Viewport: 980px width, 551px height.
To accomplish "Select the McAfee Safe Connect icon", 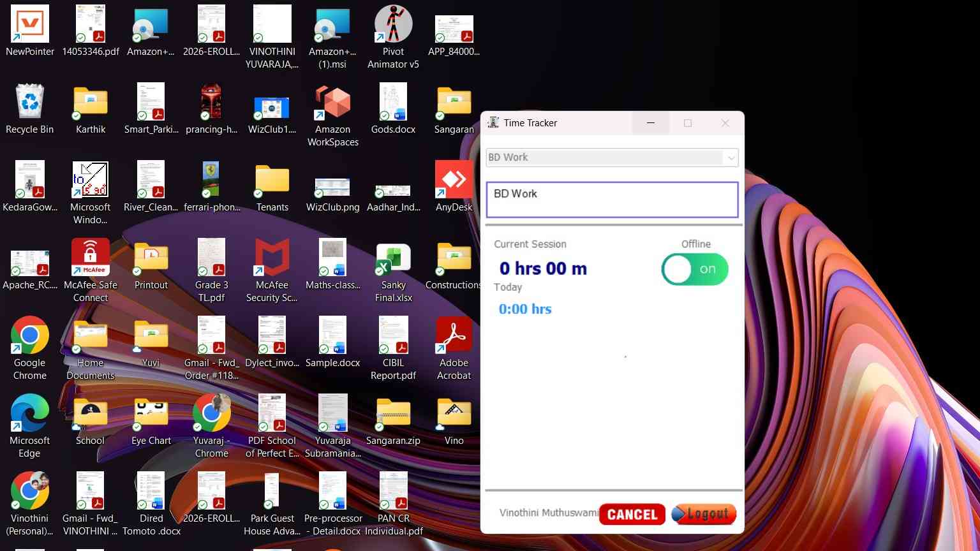I will [91, 270].
